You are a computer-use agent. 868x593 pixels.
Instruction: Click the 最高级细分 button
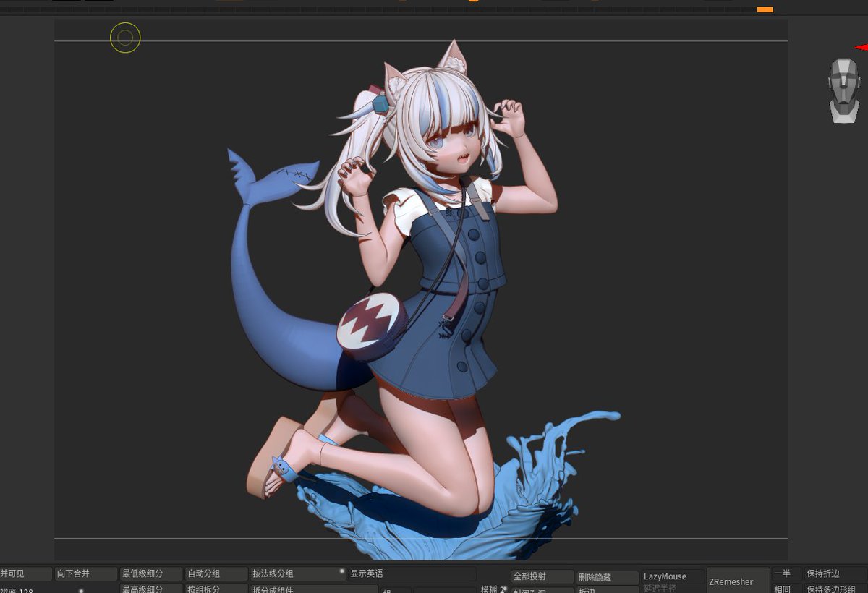[151, 589]
